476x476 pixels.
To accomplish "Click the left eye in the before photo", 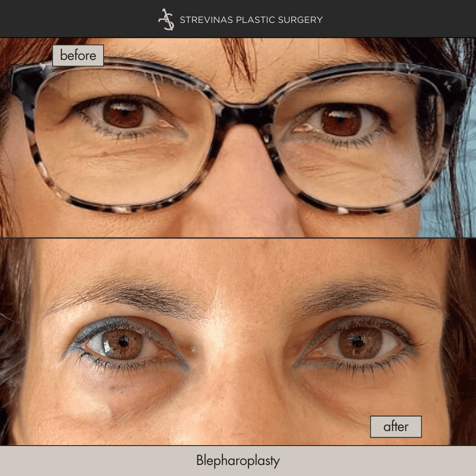I will coord(123,114).
